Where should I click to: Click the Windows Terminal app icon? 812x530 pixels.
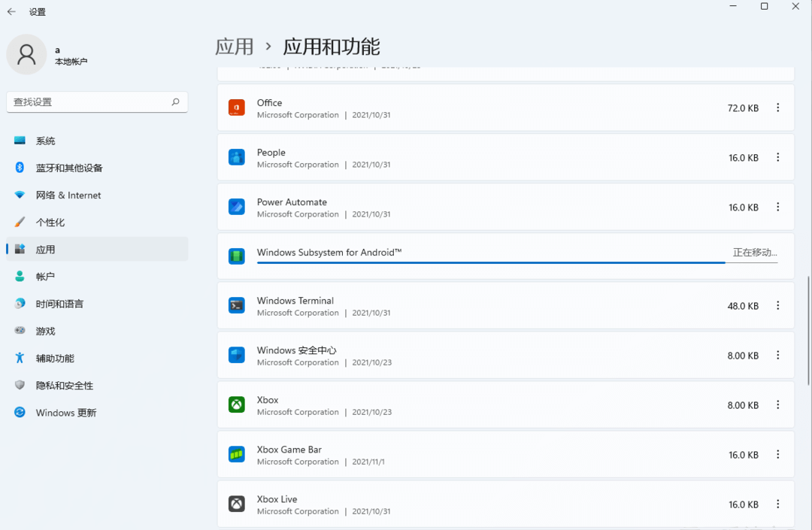pyautogui.click(x=237, y=305)
